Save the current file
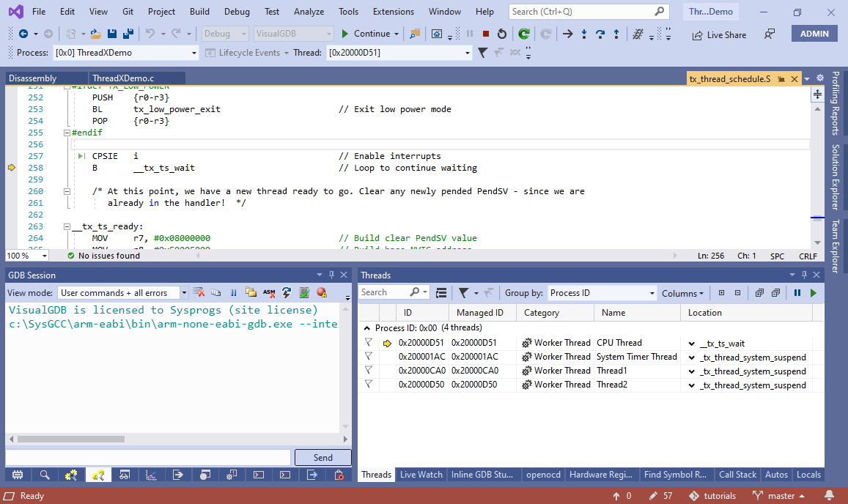This screenshot has height=504, width=848. click(x=112, y=34)
